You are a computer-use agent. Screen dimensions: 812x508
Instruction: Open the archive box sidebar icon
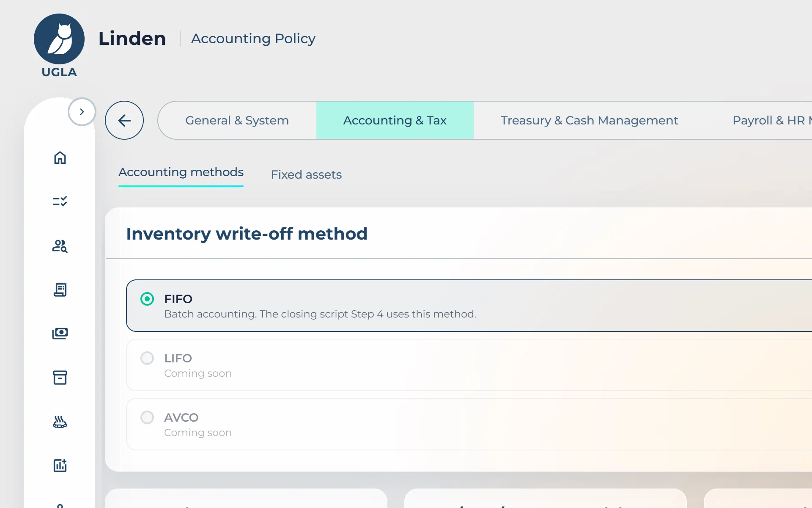[x=60, y=378]
